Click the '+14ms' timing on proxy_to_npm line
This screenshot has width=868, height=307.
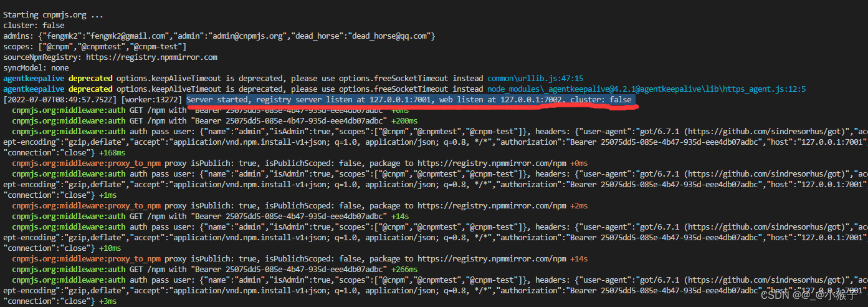[578, 259]
